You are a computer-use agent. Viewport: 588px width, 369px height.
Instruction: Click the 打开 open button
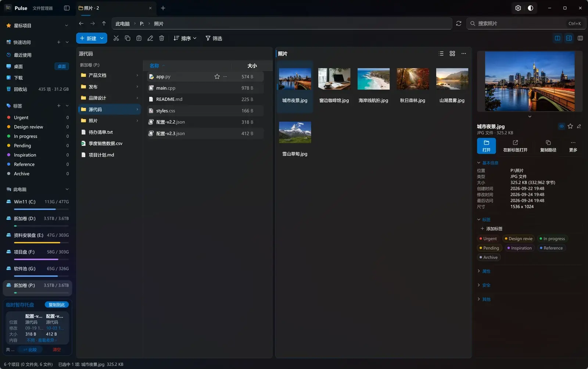coord(486,146)
